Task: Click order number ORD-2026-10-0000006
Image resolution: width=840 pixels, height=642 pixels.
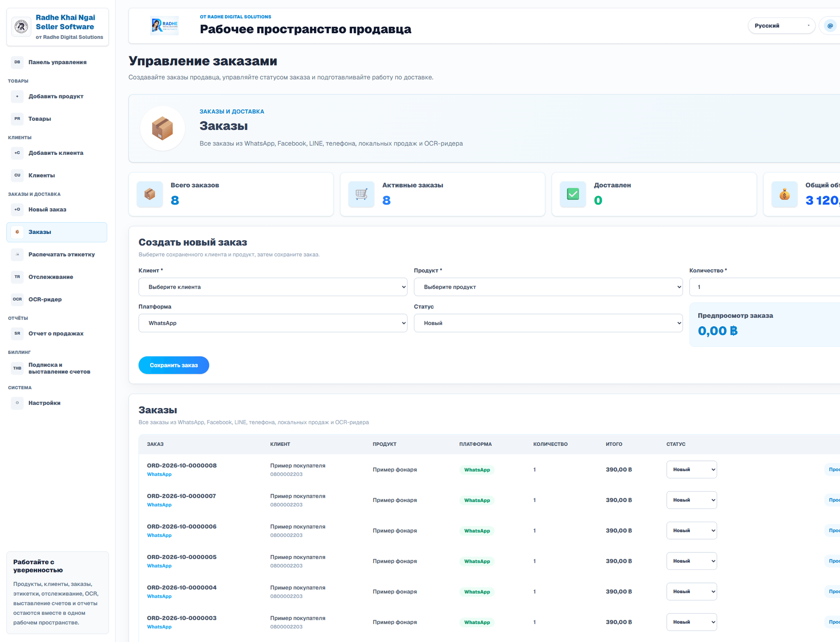Action: [x=182, y=527]
